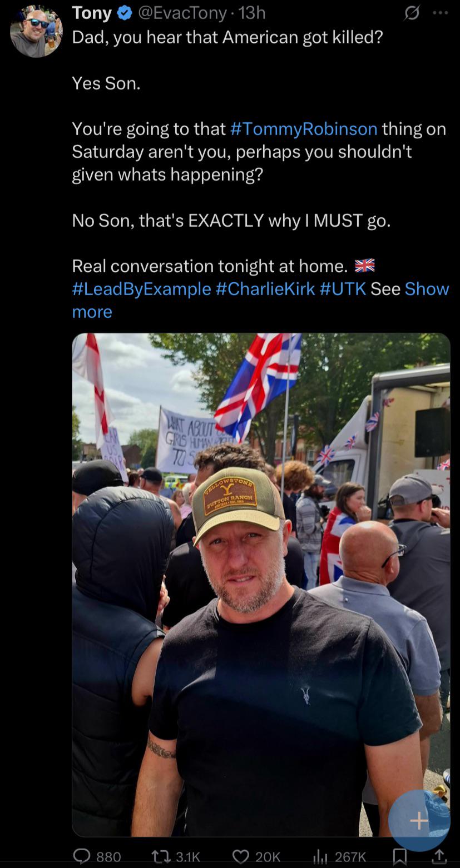The height and width of the screenshot is (868, 460).
Task: Open the Grok slashed-circle icon
Action: coord(412,13)
